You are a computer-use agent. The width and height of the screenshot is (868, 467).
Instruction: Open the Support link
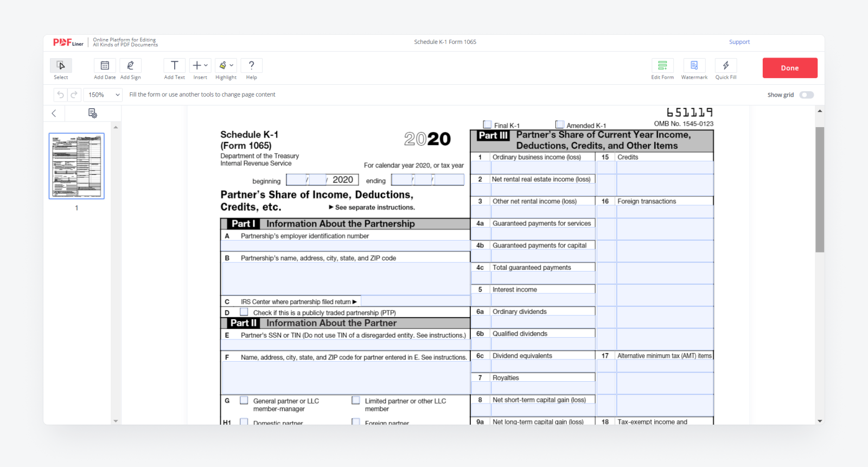click(739, 42)
